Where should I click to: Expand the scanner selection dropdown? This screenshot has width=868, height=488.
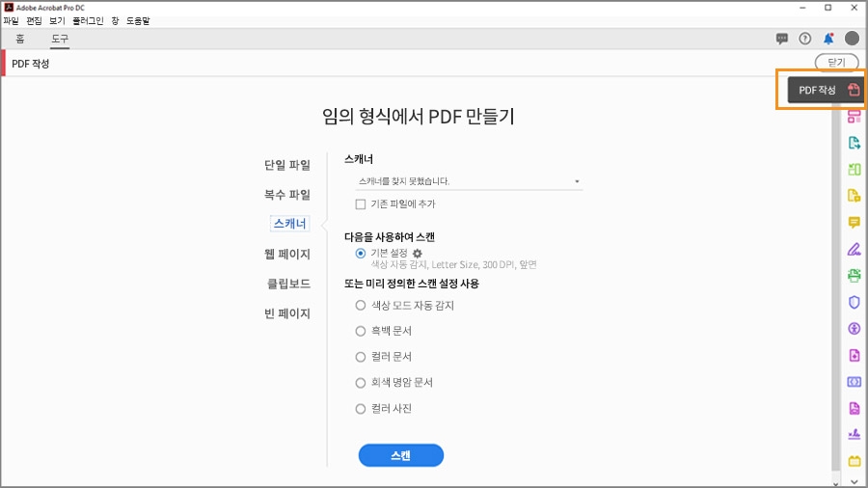pyautogui.click(x=577, y=181)
